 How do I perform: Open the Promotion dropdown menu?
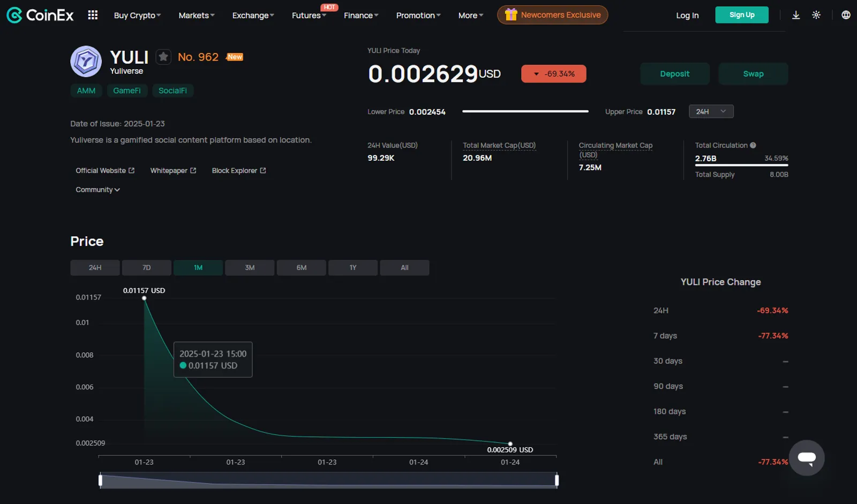[418, 16]
